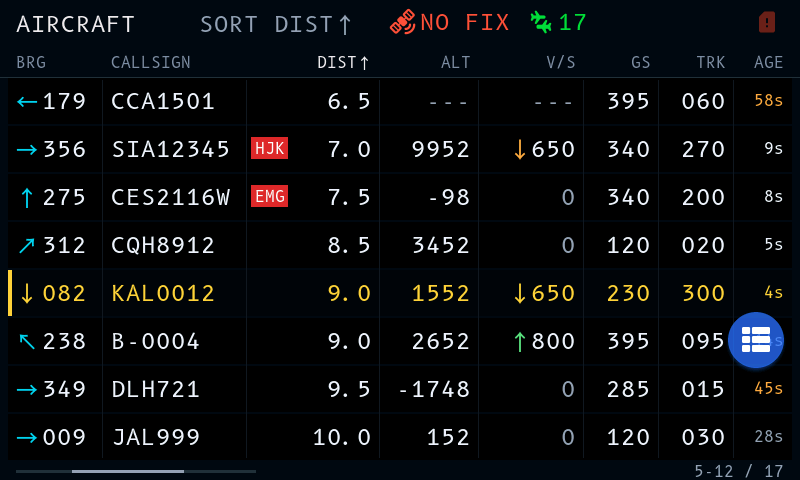Click the descent arrow in KAL0012 V/S
The image size is (800, 480).
coord(520,294)
